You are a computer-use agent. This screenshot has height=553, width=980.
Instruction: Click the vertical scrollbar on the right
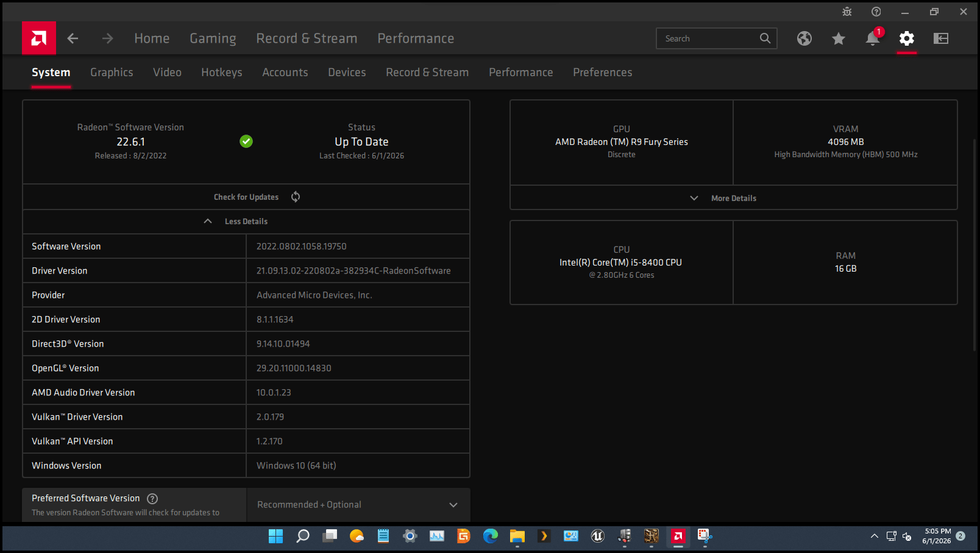(975, 244)
